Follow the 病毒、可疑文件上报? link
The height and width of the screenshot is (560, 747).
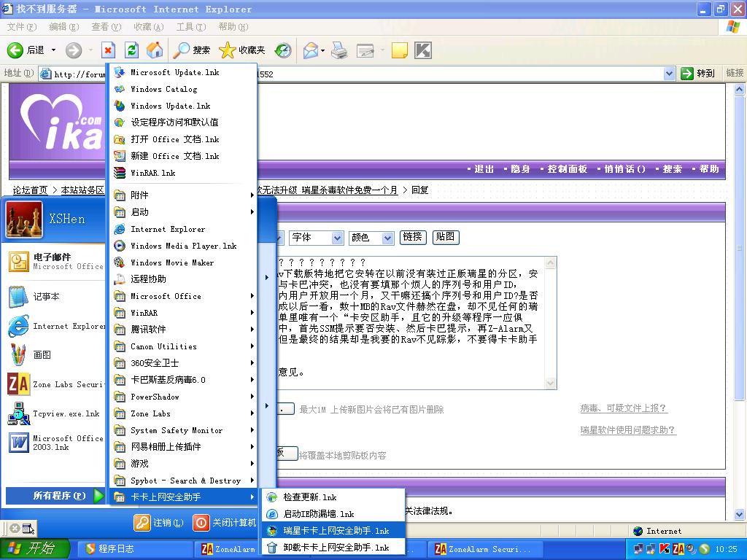point(624,408)
